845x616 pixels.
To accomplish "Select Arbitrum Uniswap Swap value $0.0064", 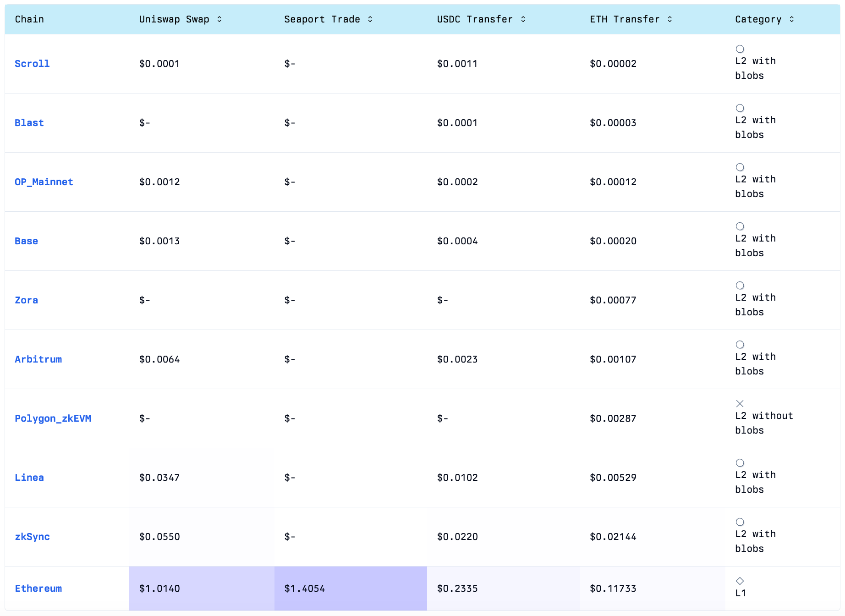I will click(x=159, y=359).
